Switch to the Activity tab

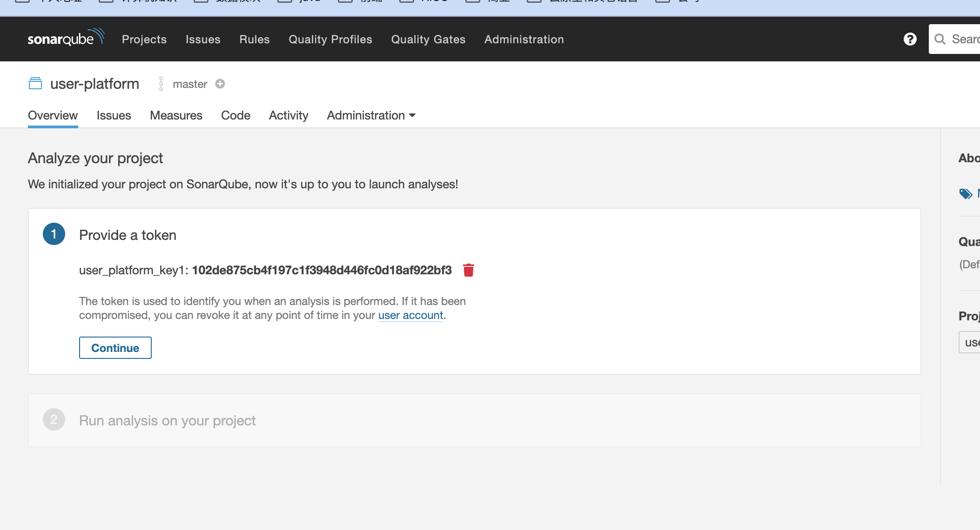click(289, 115)
